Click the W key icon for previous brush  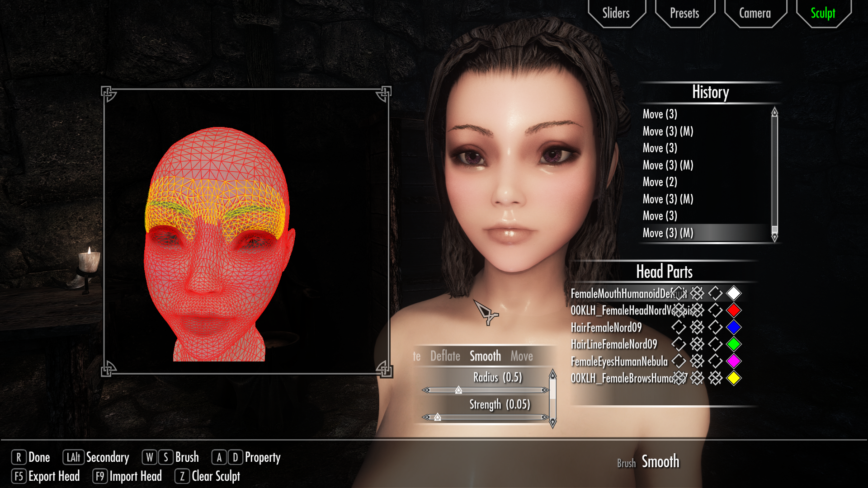click(150, 457)
